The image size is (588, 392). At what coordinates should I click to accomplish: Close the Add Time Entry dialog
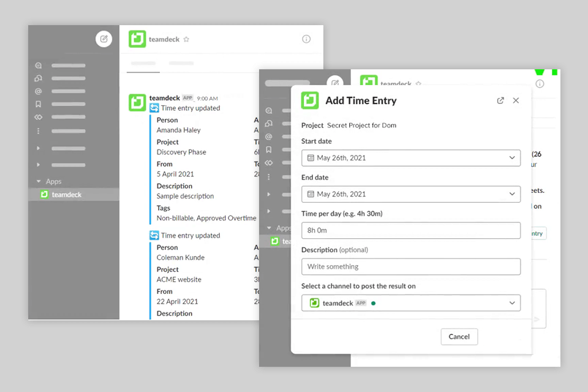pyautogui.click(x=516, y=100)
